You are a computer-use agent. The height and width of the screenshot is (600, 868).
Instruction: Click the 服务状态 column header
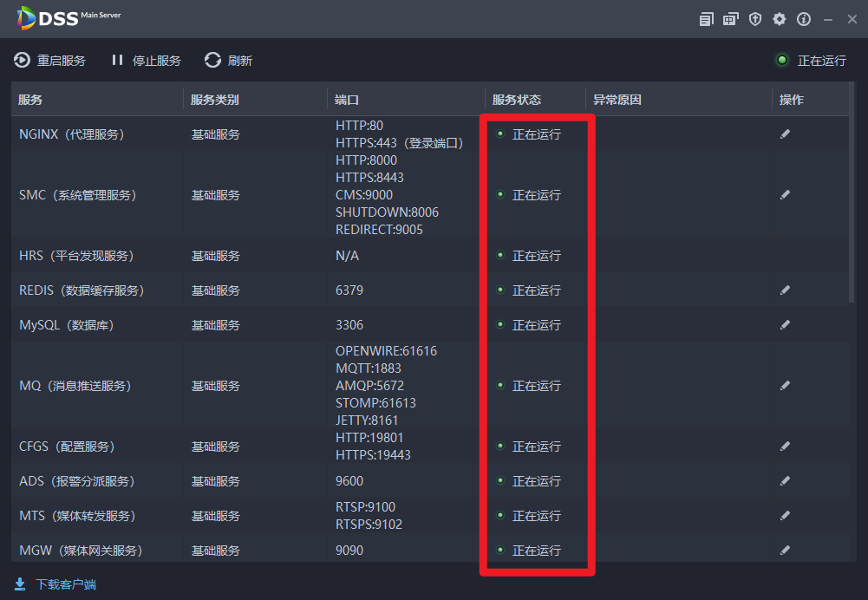coord(516,100)
